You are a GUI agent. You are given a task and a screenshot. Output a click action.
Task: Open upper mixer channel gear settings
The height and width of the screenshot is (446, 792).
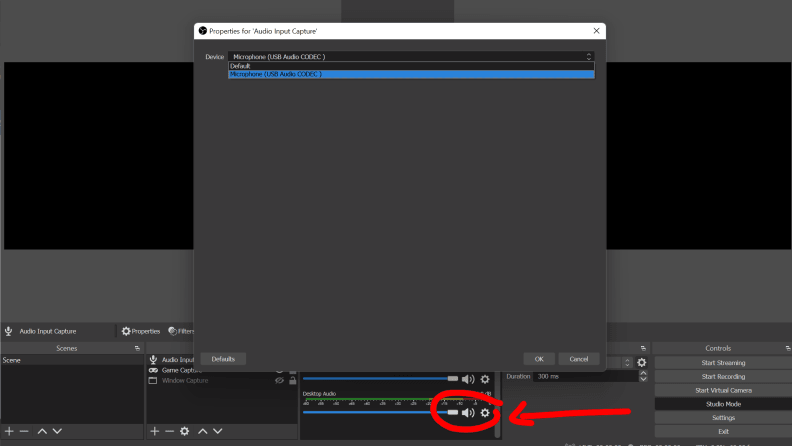(x=485, y=379)
